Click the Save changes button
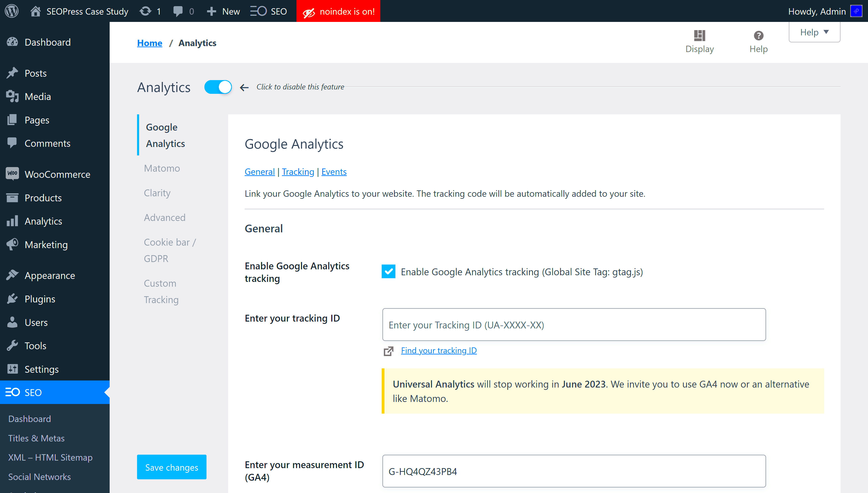 pos(172,467)
